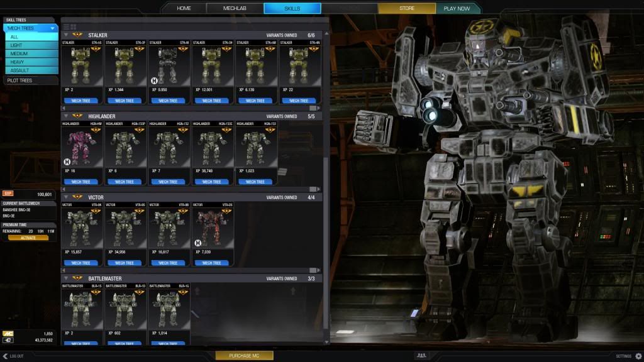
Task: Select the Skills tab
Action: point(292,8)
